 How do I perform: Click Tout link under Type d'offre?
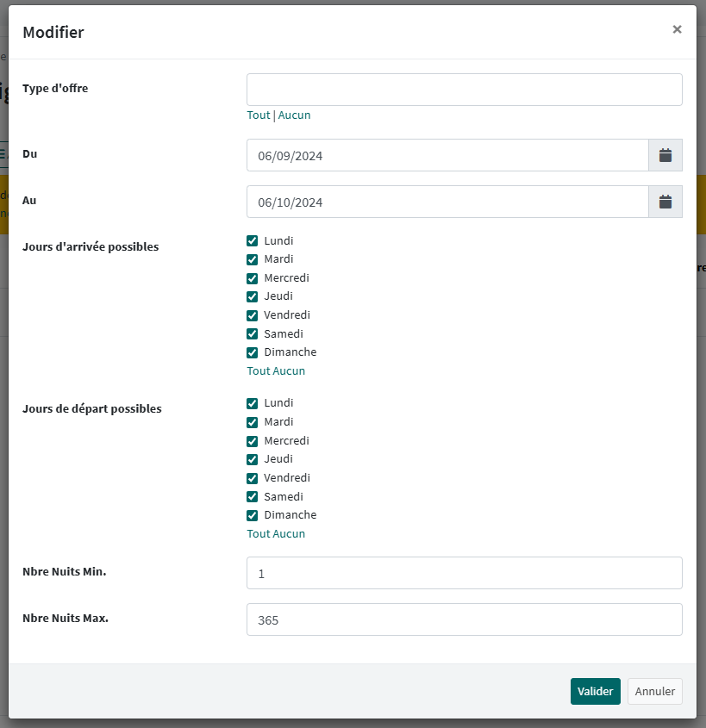(258, 115)
